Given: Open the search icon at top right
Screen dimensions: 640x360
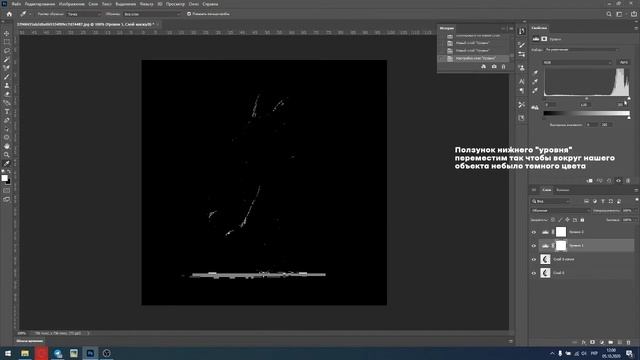Looking at the screenshot, I should pos(609,14).
